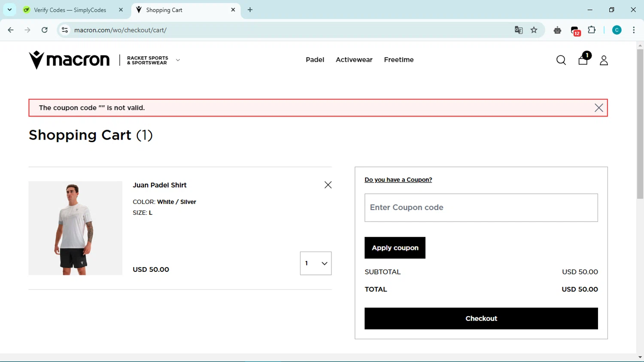Remove Juan Padel Shirt from cart
The width and height of the screenshot is (644, 362).
(328, 185)
